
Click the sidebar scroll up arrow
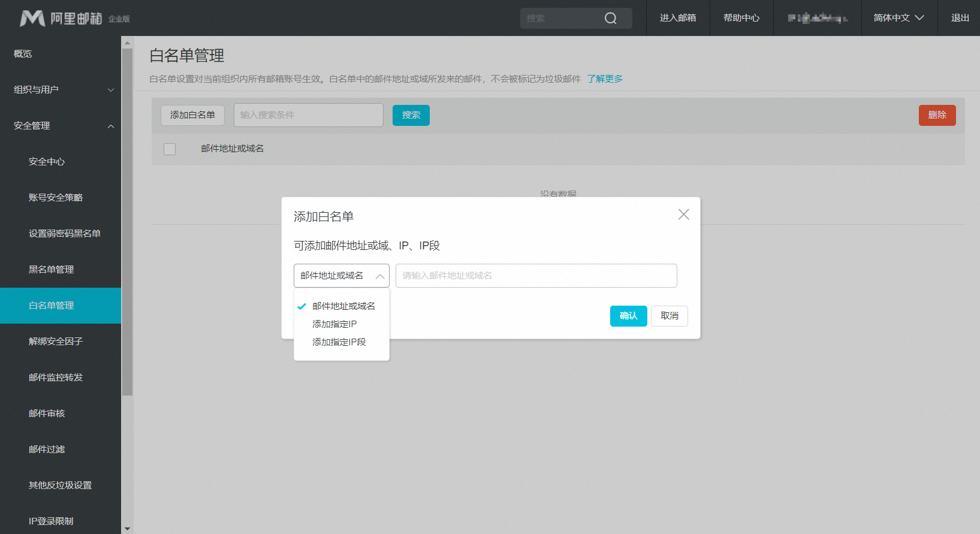[127, 43]
